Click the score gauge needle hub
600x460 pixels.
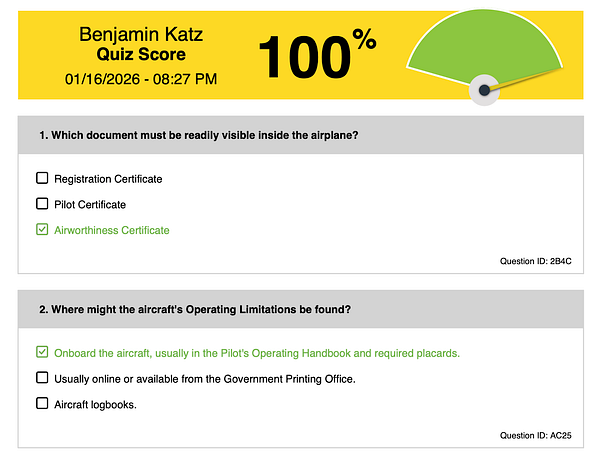click(485, 90)
